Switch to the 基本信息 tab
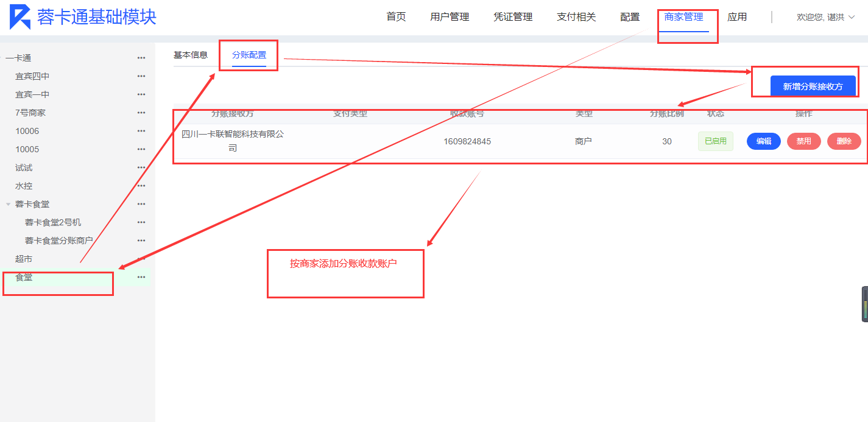Screen dimensions: 868x422 pos(190,55)
